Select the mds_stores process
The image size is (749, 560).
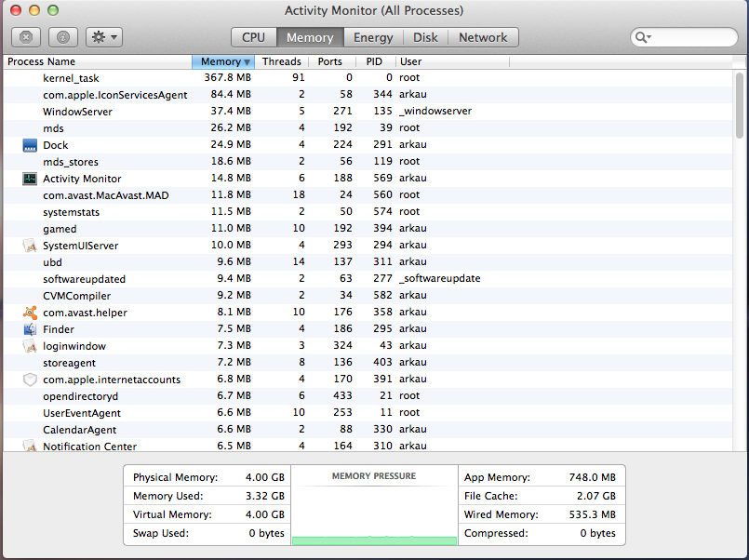368,162
